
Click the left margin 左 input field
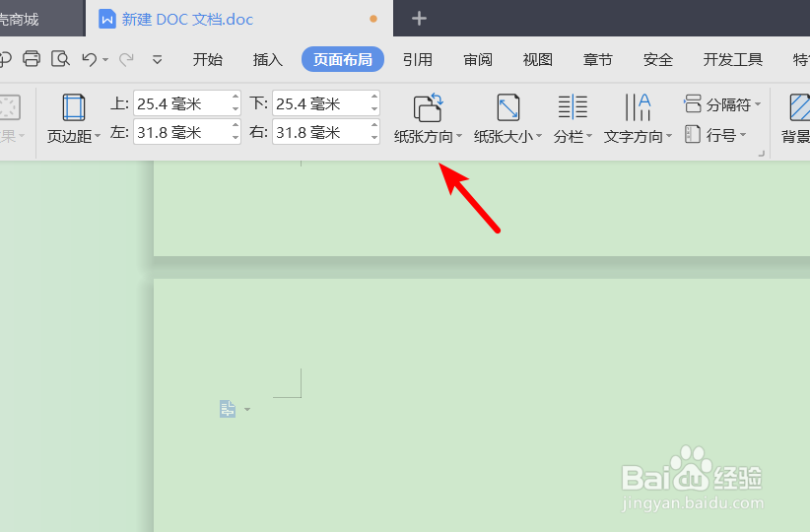(182, 132)
